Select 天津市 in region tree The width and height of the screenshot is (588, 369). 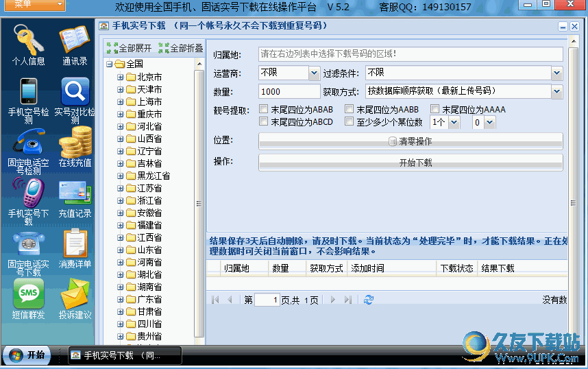(x=149, y=89)
